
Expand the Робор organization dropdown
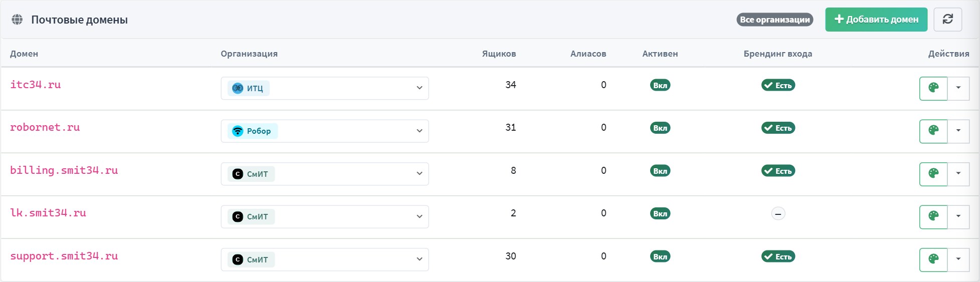[324, 131]
